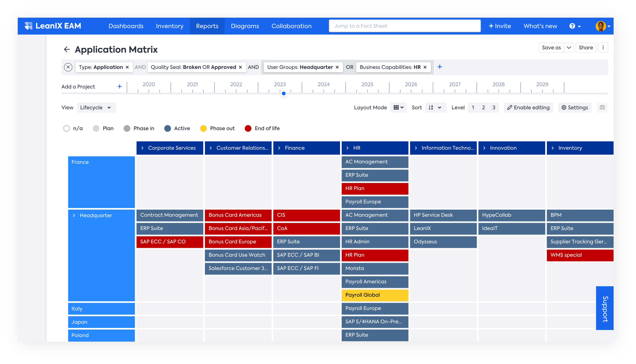Open the user avatar menu
636x364 pixels.
pos(603,26)
